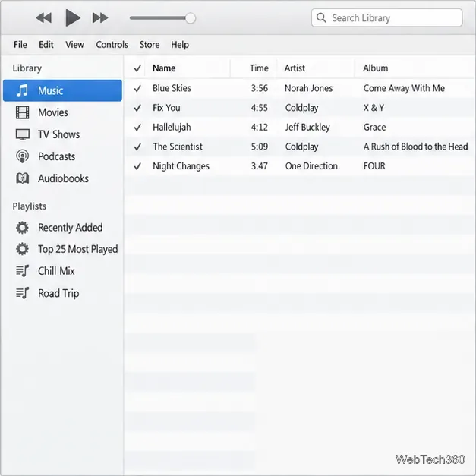Open the Controls menu
This screenshot has width=476, height=476.
(112, 45)
